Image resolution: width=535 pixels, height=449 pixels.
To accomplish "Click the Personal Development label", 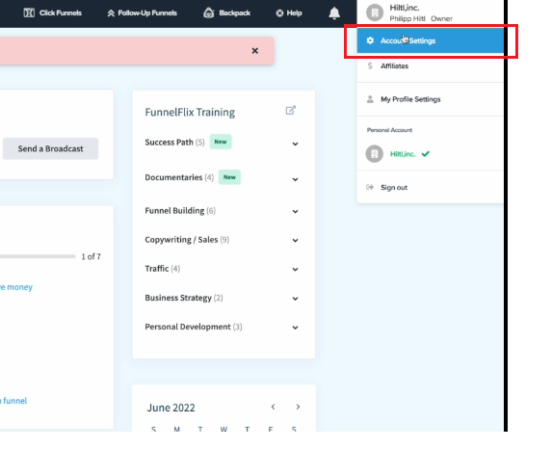I will [x=188, y=327].
